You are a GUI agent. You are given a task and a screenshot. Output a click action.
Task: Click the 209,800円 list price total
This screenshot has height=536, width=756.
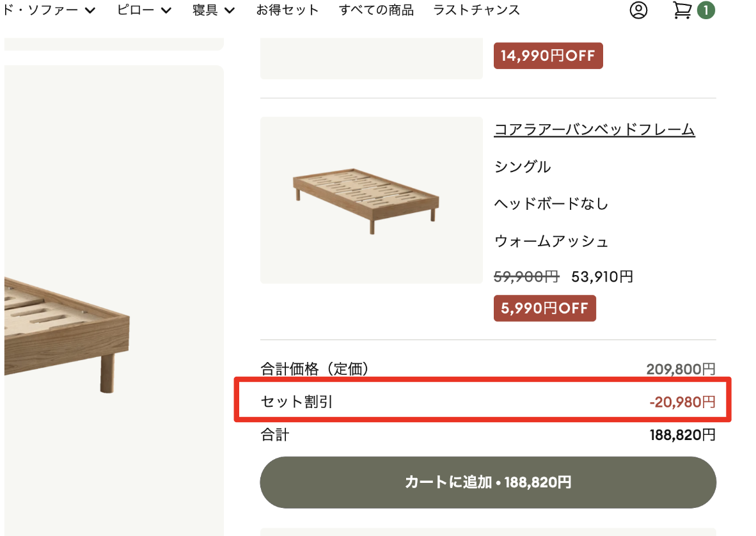tap(681, 369)
